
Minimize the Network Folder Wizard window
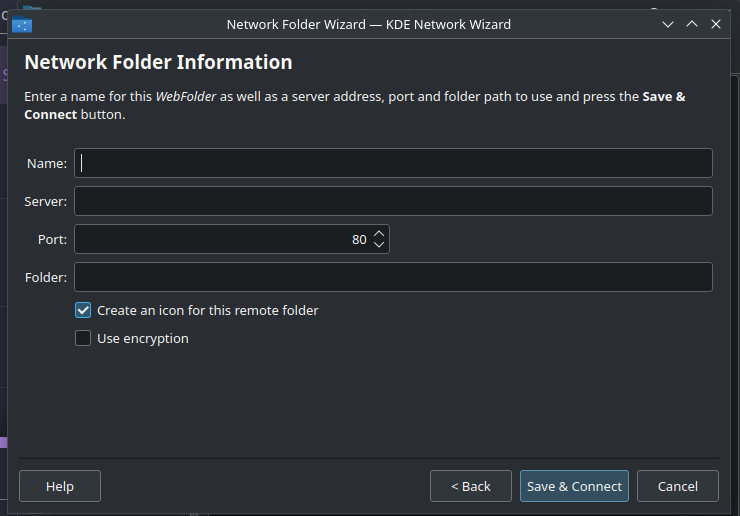(x=667, y=24)
